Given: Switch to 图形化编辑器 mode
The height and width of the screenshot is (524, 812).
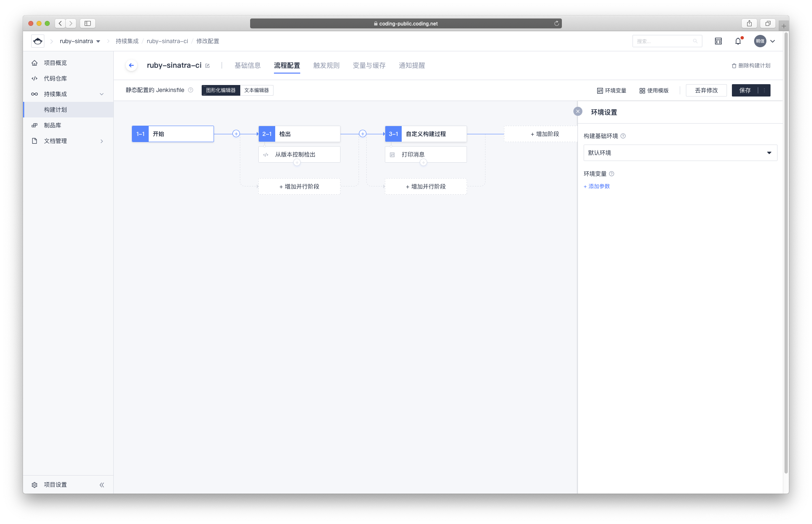Looking at the screenshot, I should [221, 90].
